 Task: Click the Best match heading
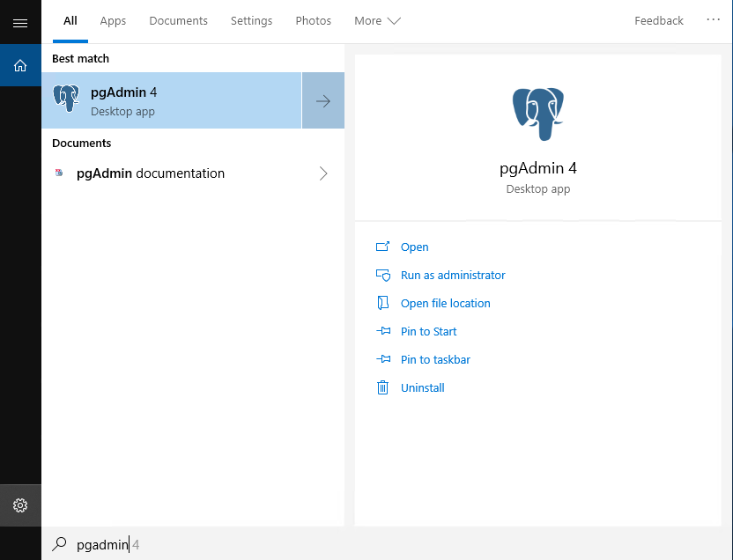[x=80, y=58]
